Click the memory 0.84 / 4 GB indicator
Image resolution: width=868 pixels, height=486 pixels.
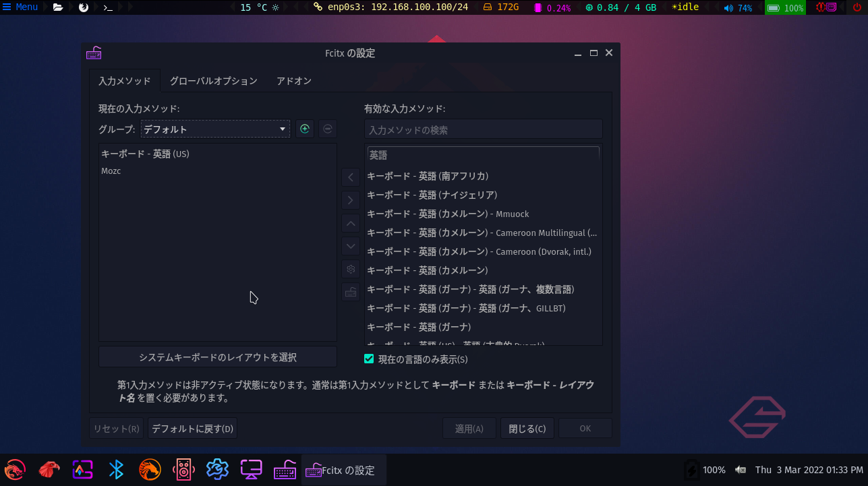point(620,7)
